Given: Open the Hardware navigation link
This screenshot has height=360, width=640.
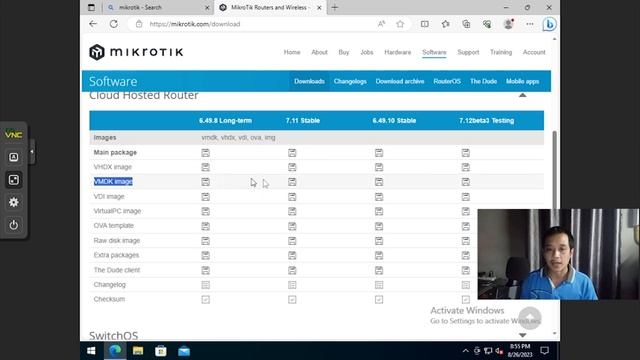Looking at the screenshot, I should 398,52.
